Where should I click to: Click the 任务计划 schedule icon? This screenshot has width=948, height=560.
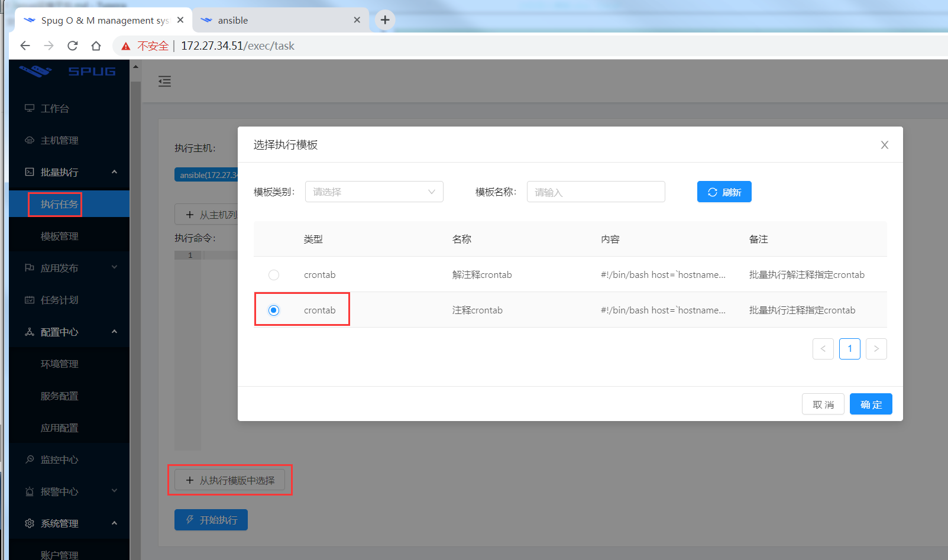point(30,300)
